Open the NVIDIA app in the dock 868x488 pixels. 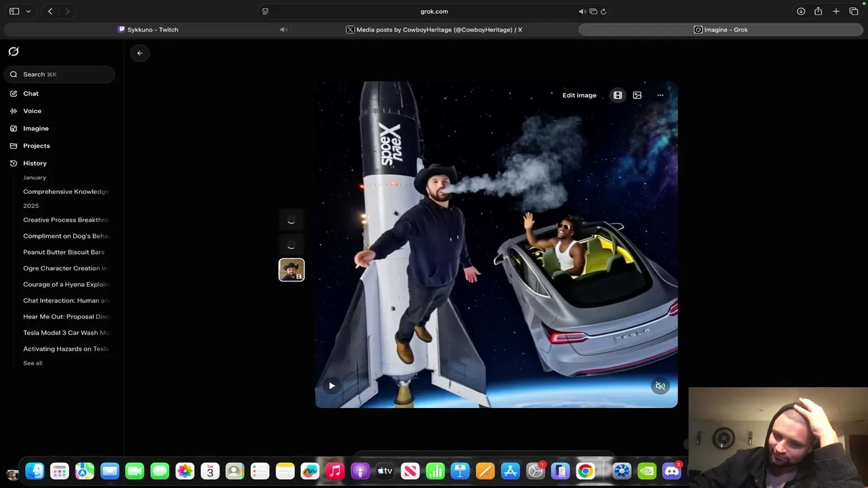[x=647, y=471]
